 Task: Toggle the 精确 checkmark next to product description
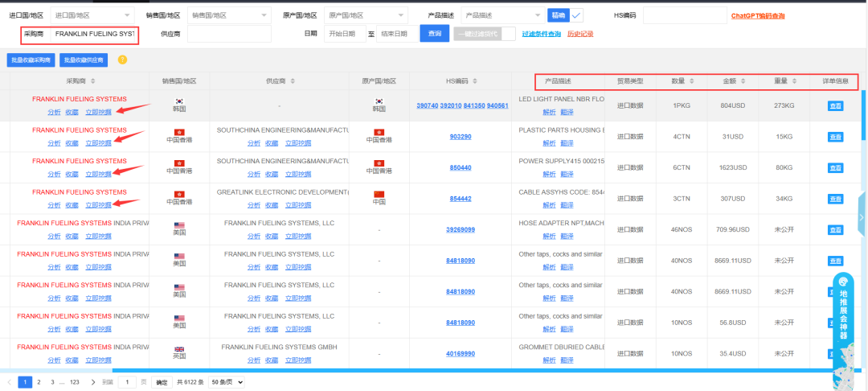577,15
